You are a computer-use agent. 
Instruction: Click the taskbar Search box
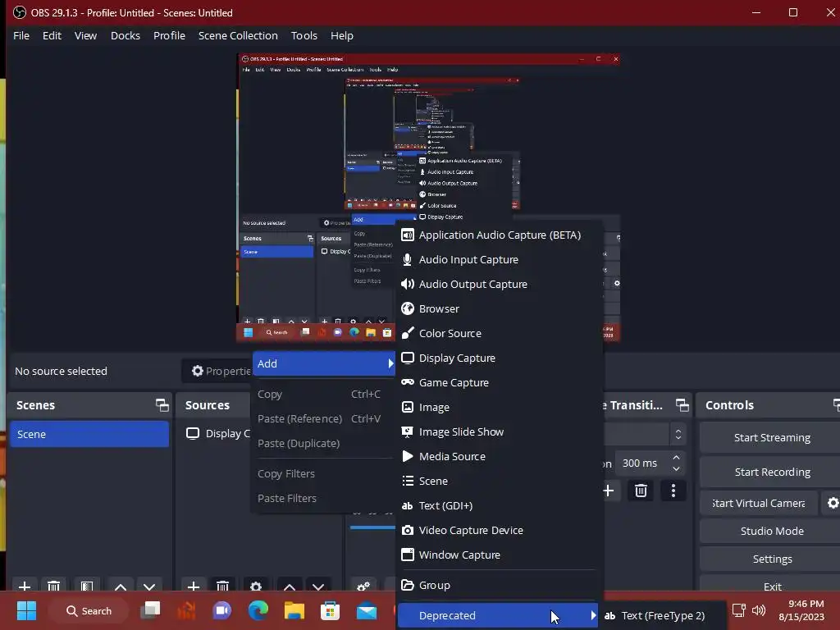(x=89, y=610)
